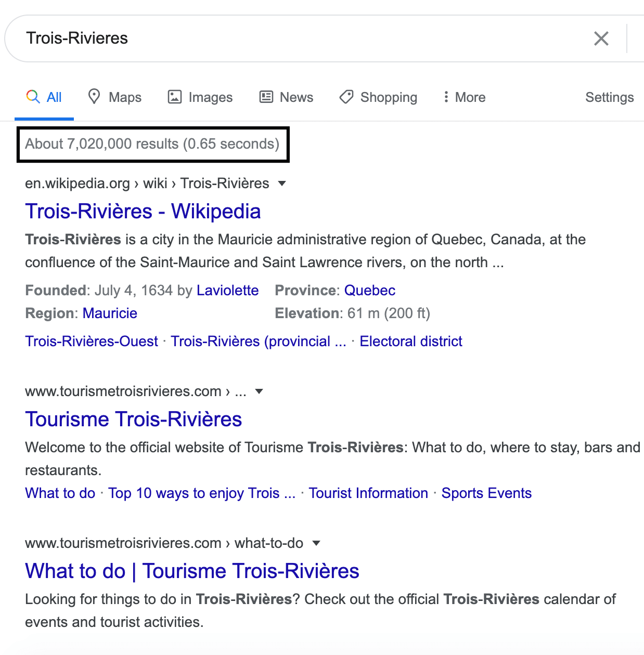Follow the Quebec province link
Screen dimensions: 644x655
point(370,290)
